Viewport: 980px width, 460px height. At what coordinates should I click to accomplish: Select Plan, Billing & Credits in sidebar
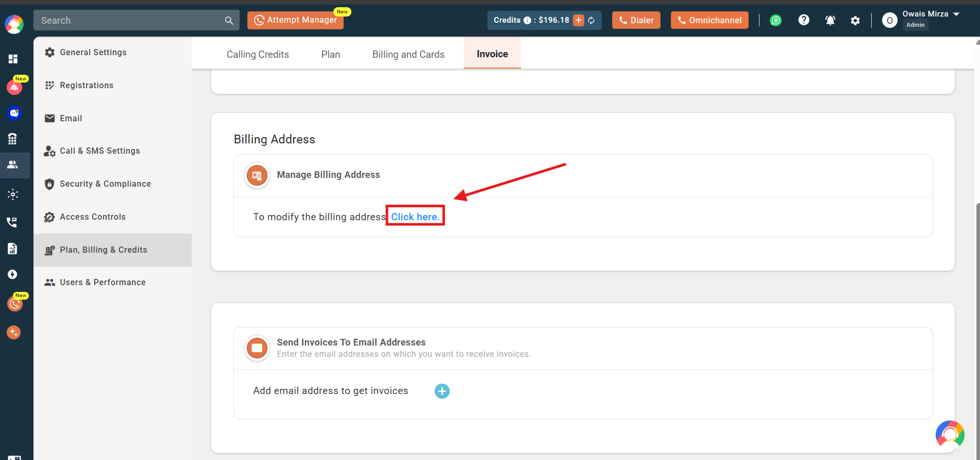tap(112, 250)
